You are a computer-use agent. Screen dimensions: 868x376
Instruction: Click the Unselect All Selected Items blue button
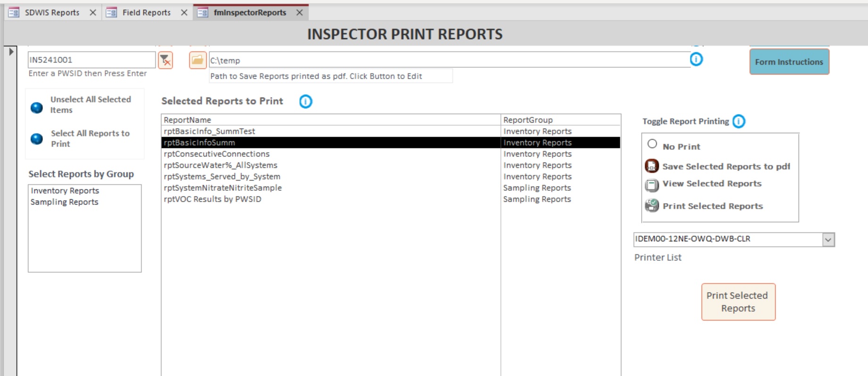pyautogui.click(x=37, y=108)
